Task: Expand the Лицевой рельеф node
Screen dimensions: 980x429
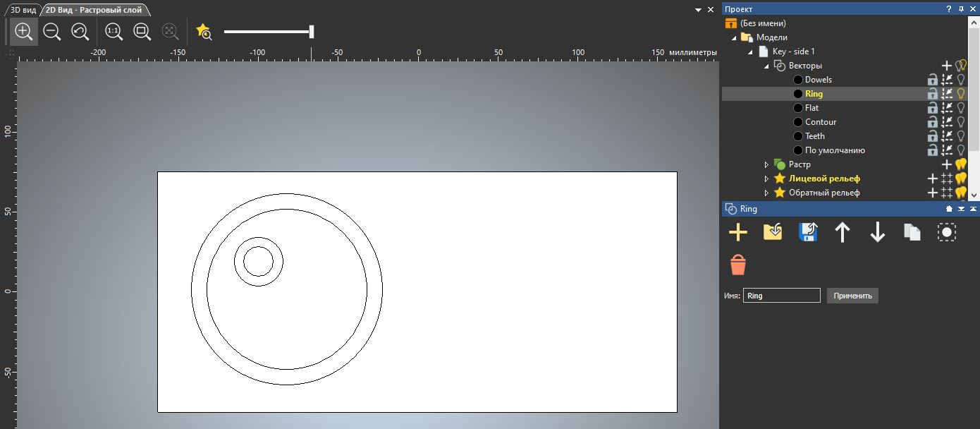Action: (x=766, y=179)
